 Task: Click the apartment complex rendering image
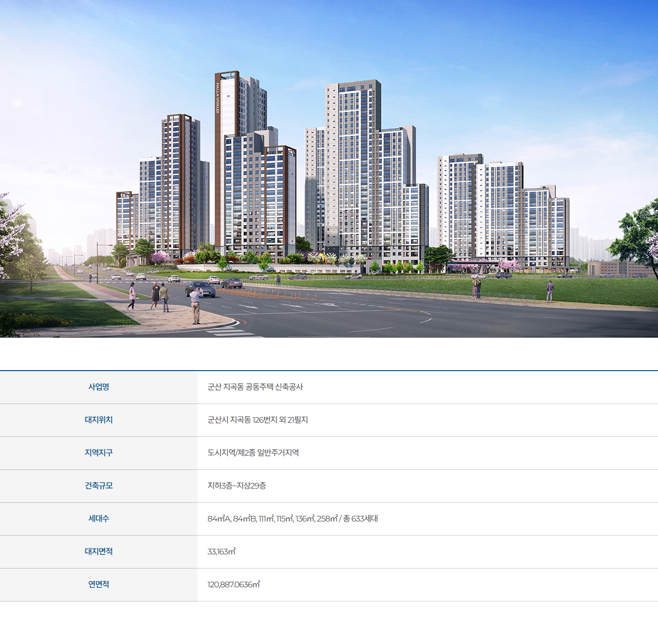(329, 169)
